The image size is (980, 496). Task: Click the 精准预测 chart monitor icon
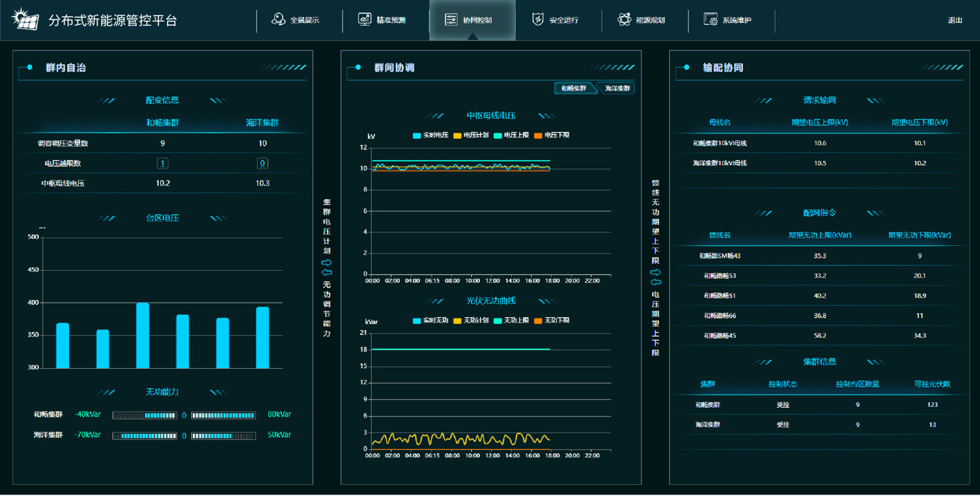365,19
